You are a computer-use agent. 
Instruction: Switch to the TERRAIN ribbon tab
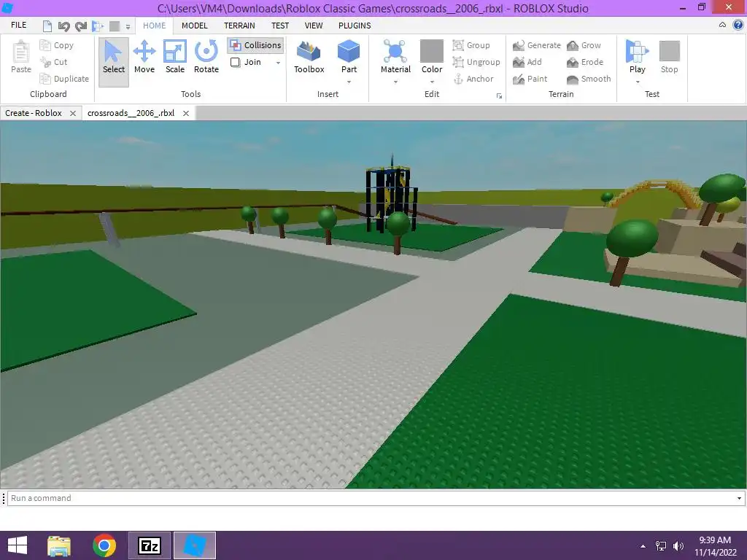click(239, 26)
